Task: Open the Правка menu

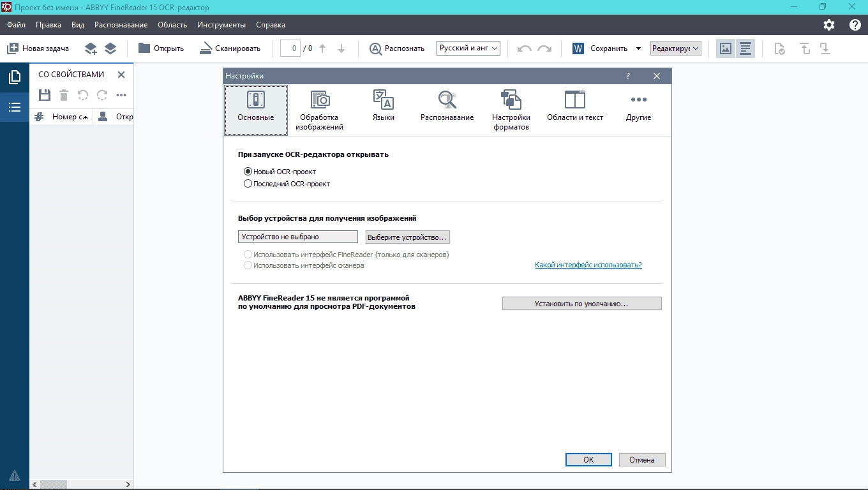Action: (x=49, y=25)
